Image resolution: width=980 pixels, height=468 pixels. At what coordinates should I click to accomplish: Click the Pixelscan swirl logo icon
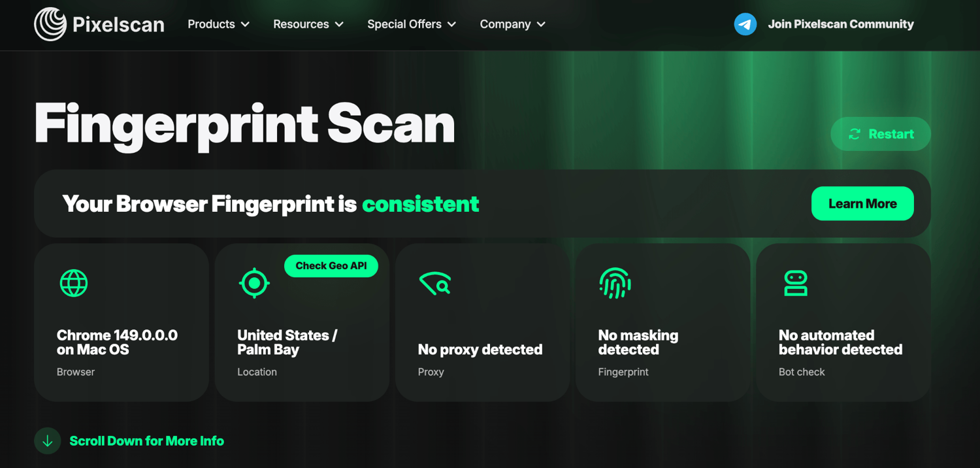pos(50,24)
